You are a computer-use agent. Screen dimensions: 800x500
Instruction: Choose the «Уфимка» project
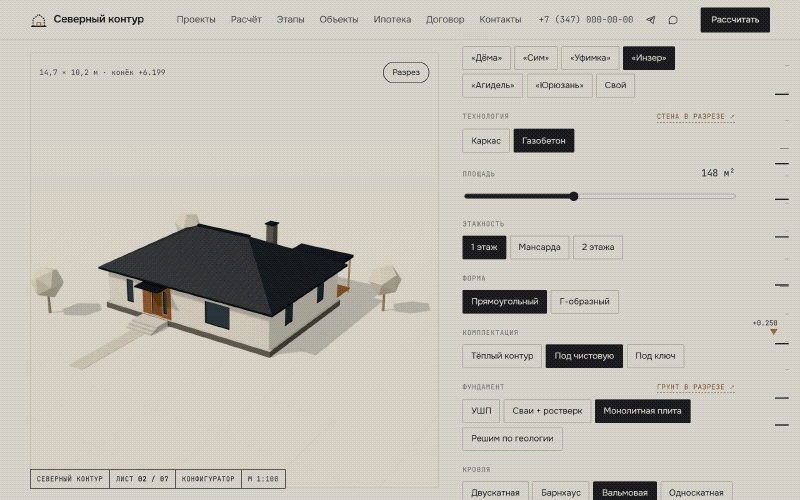pos(590,58)
